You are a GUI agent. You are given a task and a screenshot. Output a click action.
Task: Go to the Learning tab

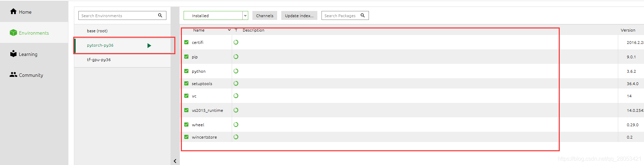pos(34,54)
